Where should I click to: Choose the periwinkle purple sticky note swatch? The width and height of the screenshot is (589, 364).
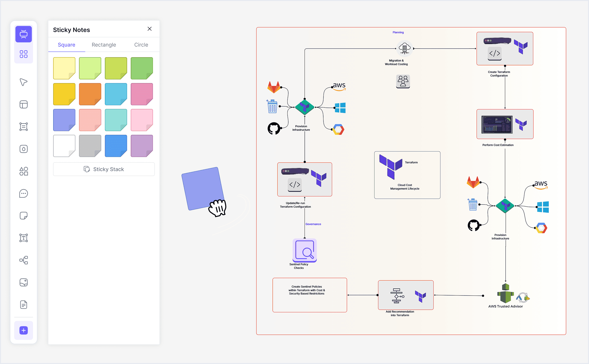point(64,120)
